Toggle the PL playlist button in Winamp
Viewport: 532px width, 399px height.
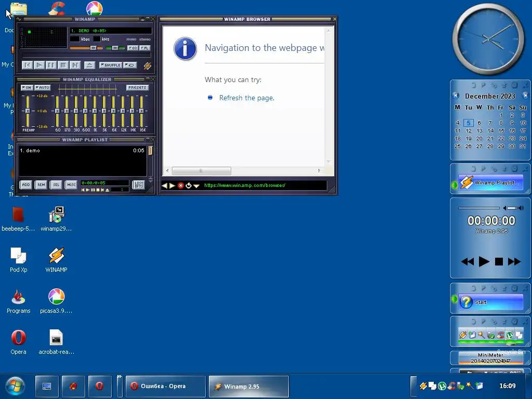[x=144, y=48]
